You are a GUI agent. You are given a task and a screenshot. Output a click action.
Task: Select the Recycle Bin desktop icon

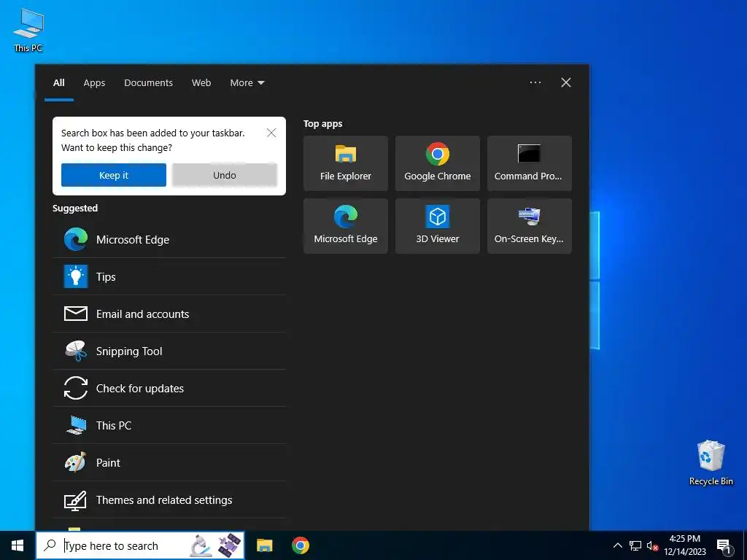[x=711, y=463]
